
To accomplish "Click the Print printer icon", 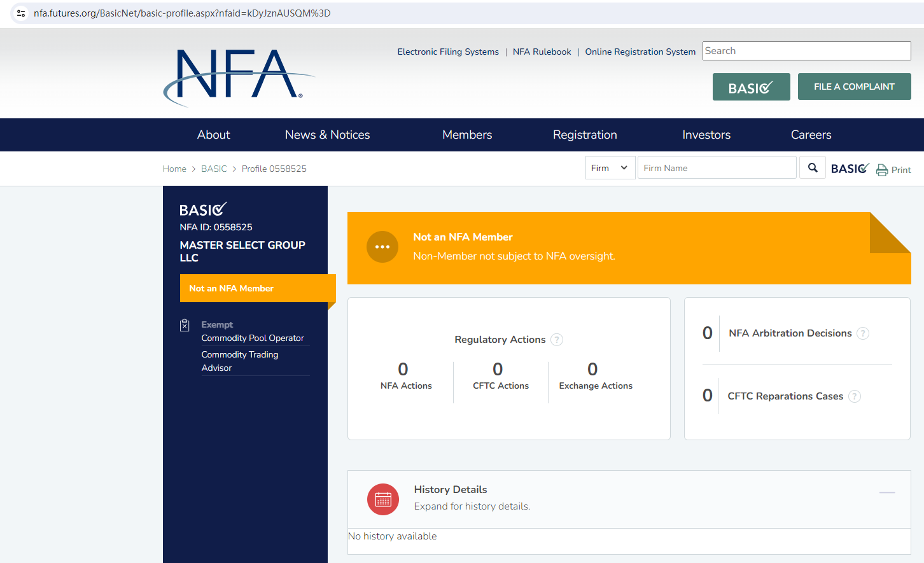I will [882, 170].
